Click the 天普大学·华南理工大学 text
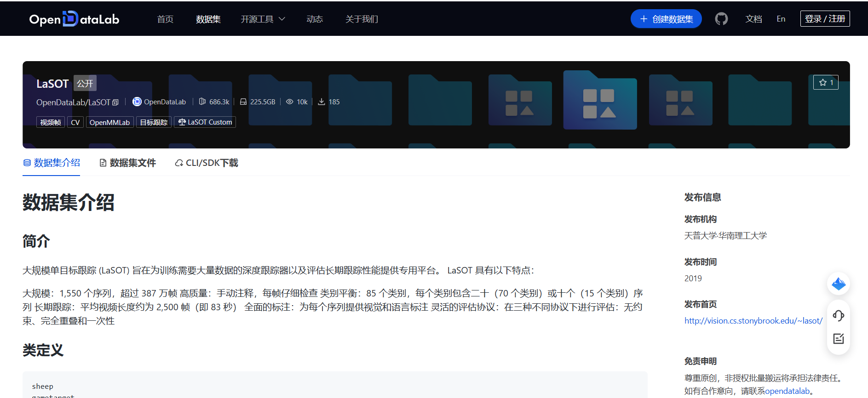Image resolution: width=868 pixels, height=398 pixels. (725, 236)
